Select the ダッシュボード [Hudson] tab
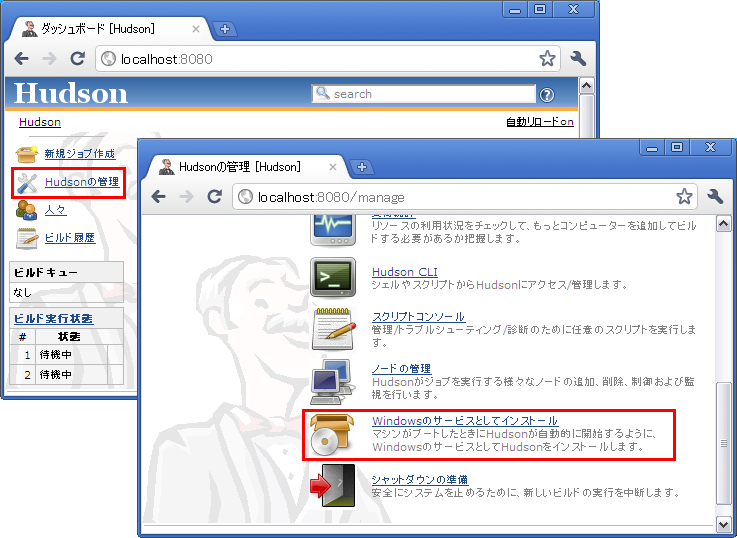Image resolution: width=737 pixels, height=538 pixels. (x=111, y=29)
